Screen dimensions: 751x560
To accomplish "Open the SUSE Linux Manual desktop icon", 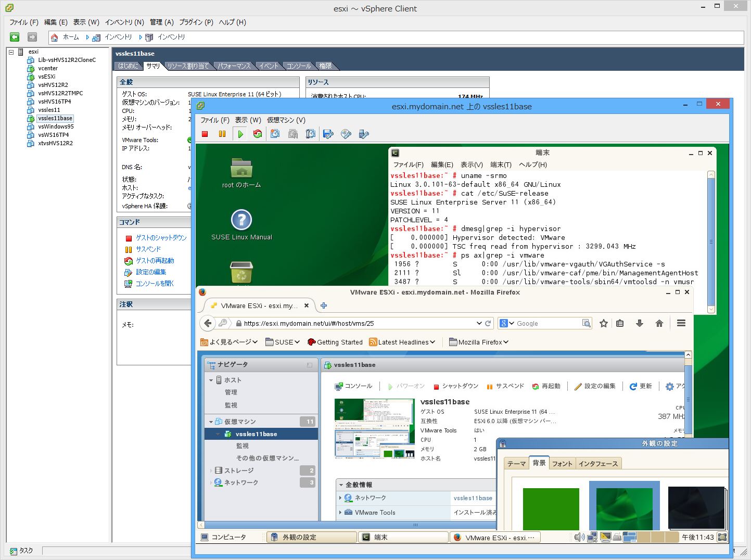I will [241, 220].
